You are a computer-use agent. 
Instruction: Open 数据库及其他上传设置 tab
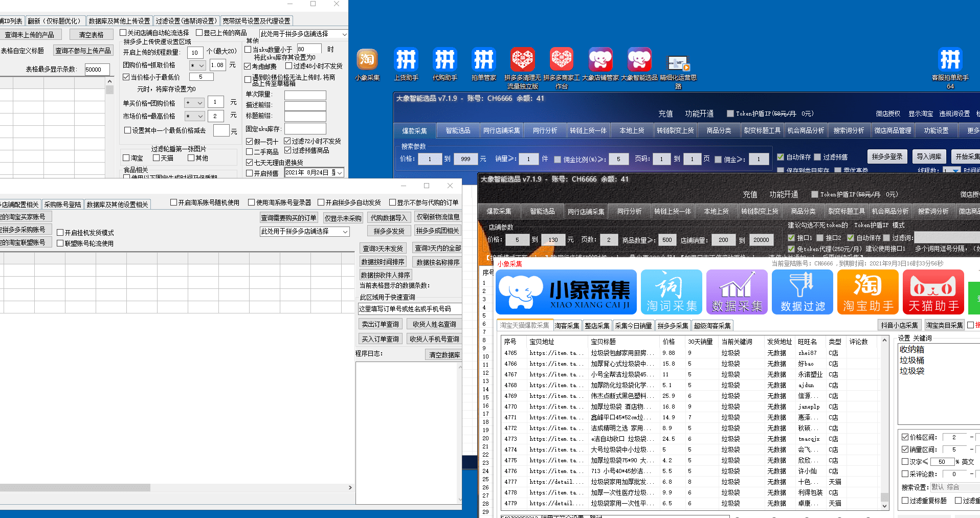point(119,21)
